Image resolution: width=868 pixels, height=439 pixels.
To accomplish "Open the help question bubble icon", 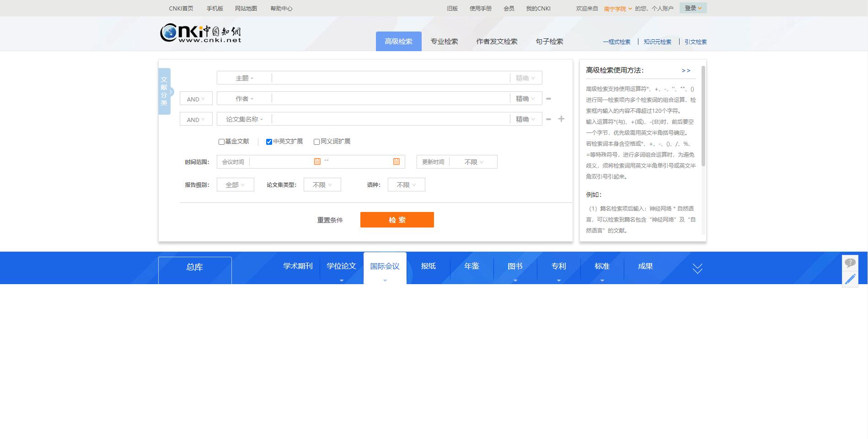I will pos(850,263).
